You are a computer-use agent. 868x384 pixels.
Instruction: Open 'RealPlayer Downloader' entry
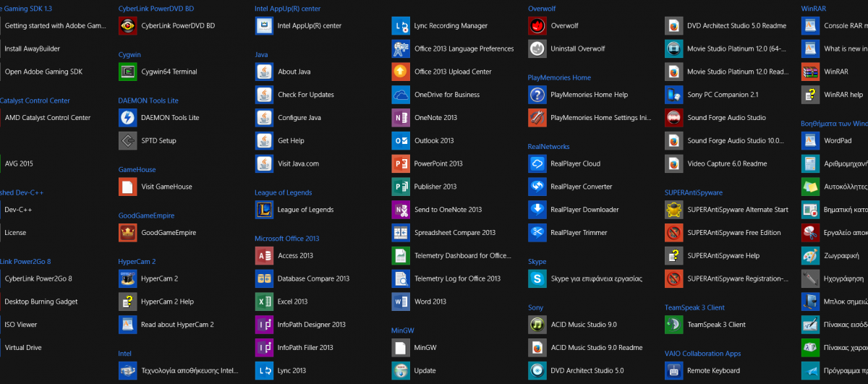pyautogui.click(x=574, y=210)
